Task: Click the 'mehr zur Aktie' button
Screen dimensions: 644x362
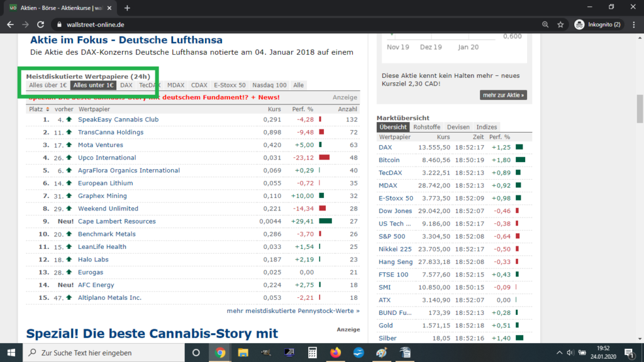Action: click(503, 96)
